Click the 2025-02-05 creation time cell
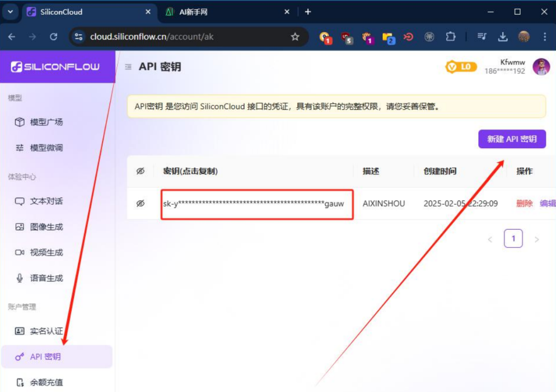Image resolution: width=556 pixels, height=392 pixels. tap(460, 204)
